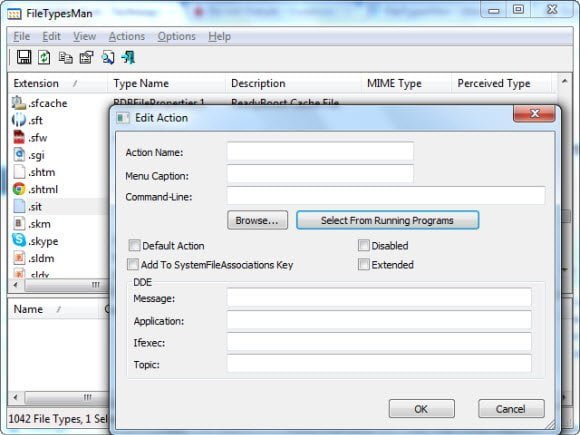Select the .sldm file type icon
The width and height of the screenshot is (580, 435).
18,258
